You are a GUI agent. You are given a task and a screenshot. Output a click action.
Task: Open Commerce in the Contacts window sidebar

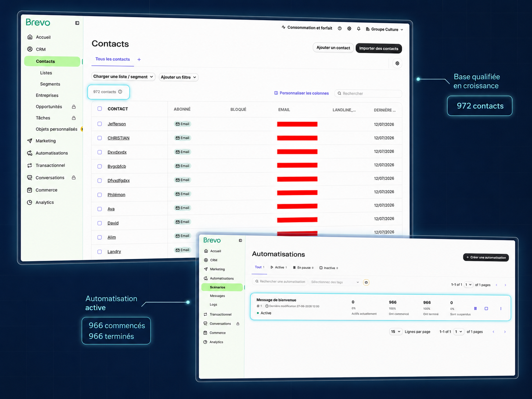[x=42, y=190]
